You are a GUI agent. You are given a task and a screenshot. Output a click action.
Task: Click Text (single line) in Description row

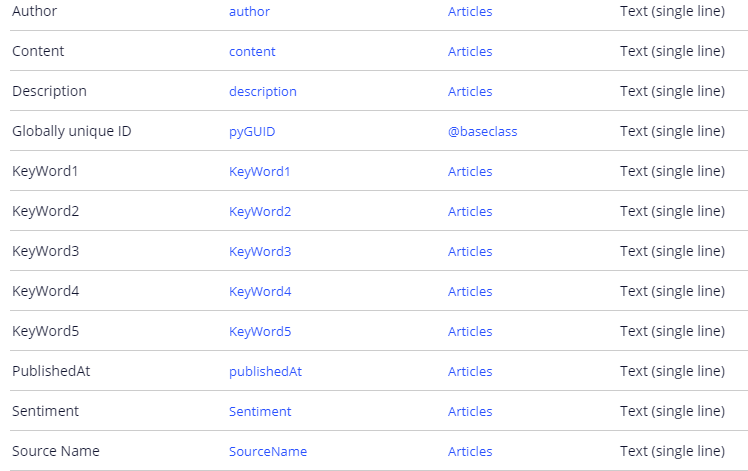[x=672, y=91]
